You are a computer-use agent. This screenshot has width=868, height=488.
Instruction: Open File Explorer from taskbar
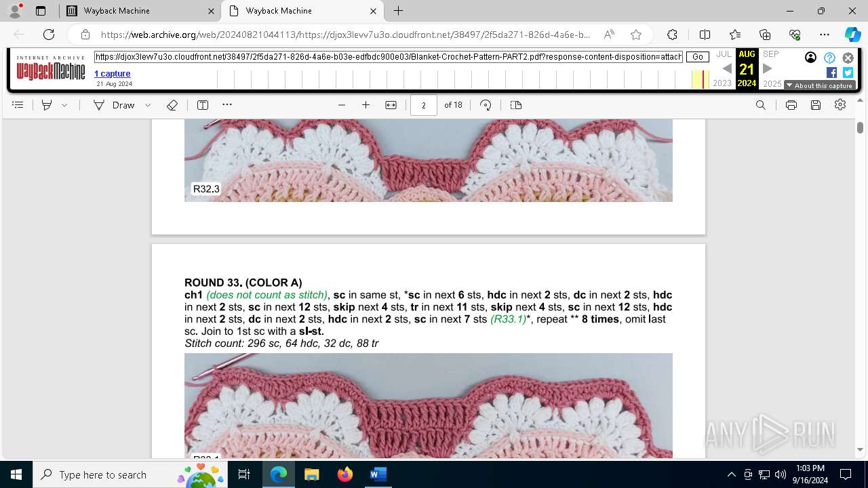pos(311,474)
